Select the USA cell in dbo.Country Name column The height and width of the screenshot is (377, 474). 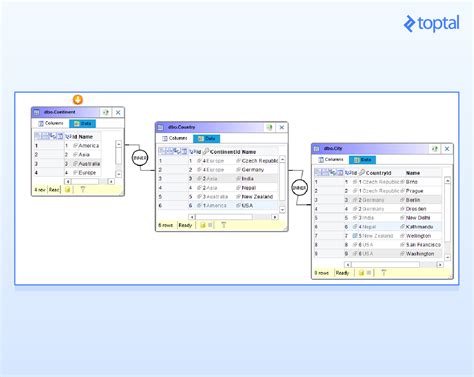[257, 206]
